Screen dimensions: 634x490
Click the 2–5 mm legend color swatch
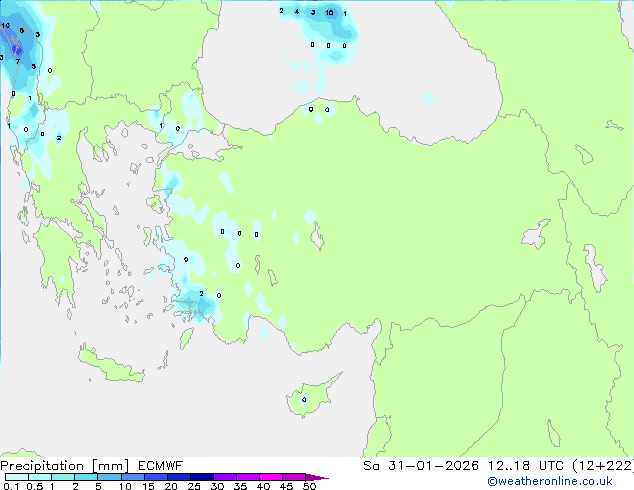pos(86,477)
